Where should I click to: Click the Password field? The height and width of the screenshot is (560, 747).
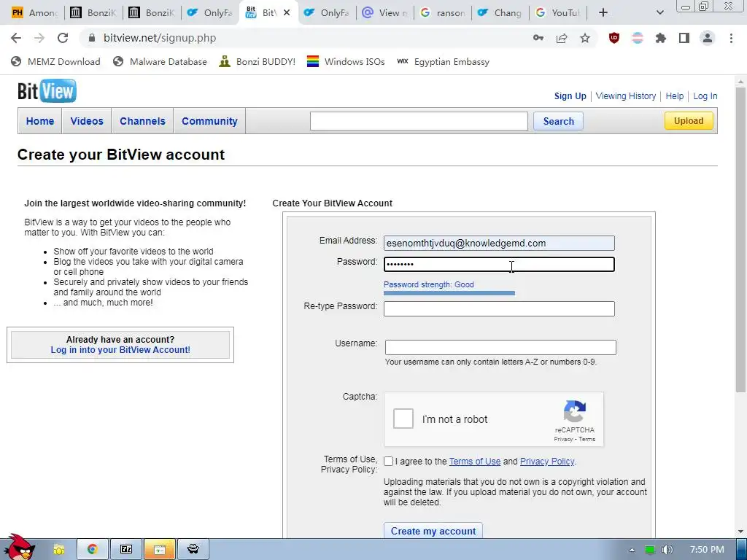[499, 264]
